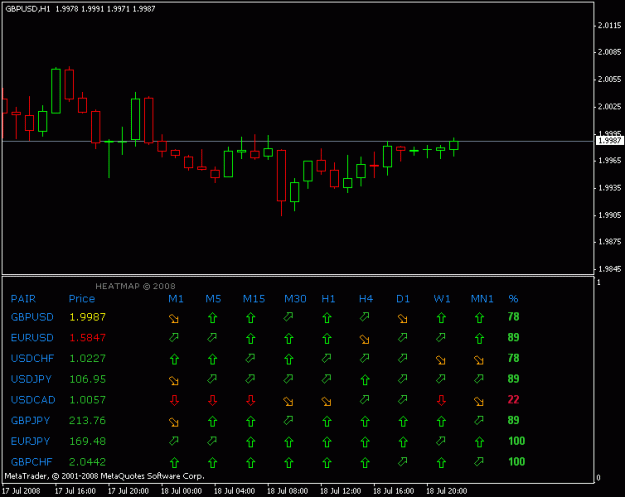Click the USDCHF M1 green up arrow
The height and width of the screenshot is (497, 625).
[174, 359]
